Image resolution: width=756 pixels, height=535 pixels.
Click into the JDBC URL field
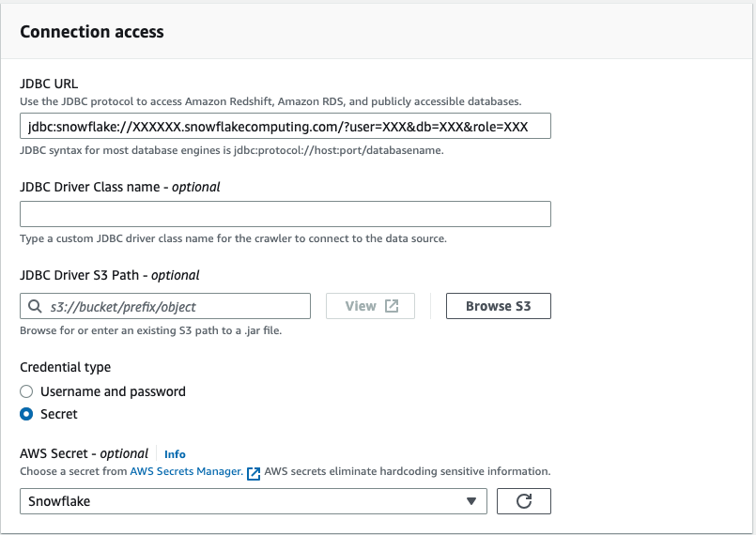tap(285, 127)
